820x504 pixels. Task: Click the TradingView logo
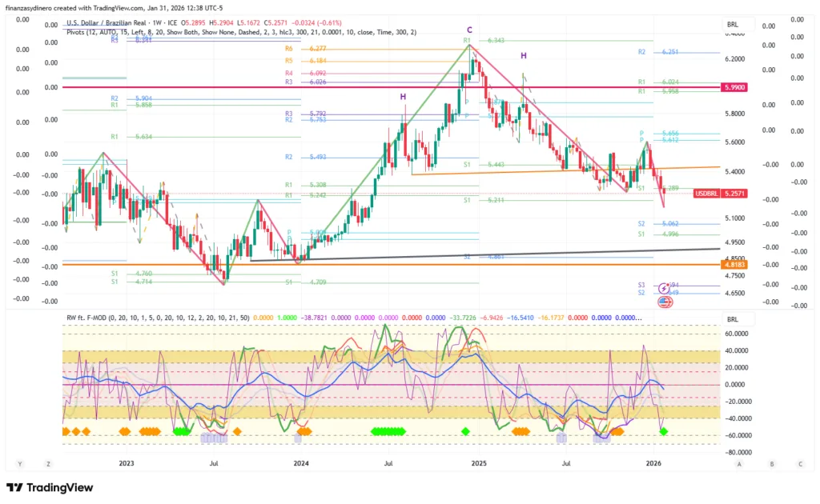[50, 487]
